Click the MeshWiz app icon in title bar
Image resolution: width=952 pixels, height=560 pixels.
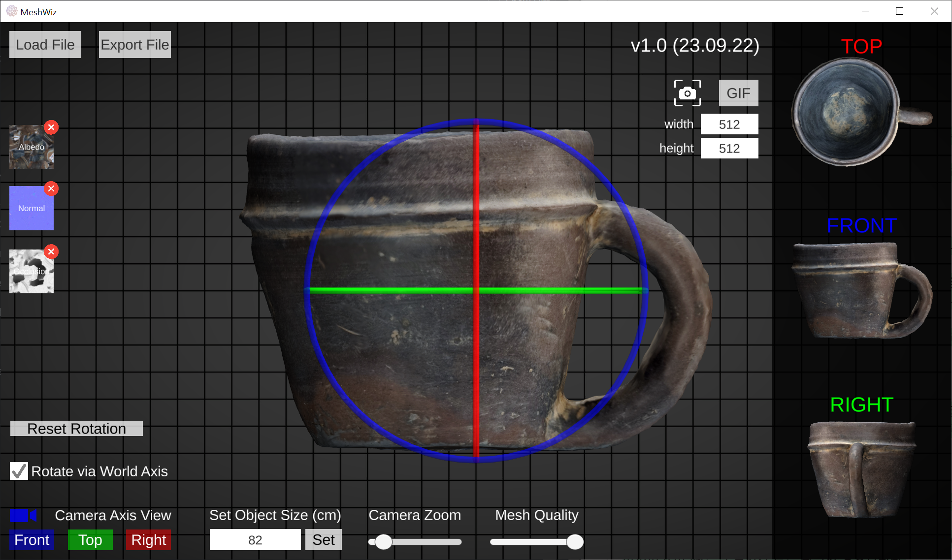point(11,11)
